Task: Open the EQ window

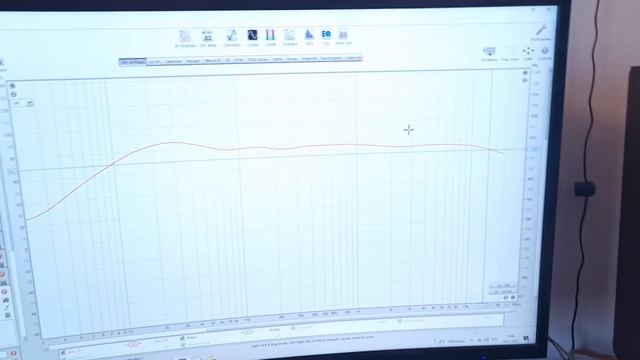Action: tap(326, 36)
